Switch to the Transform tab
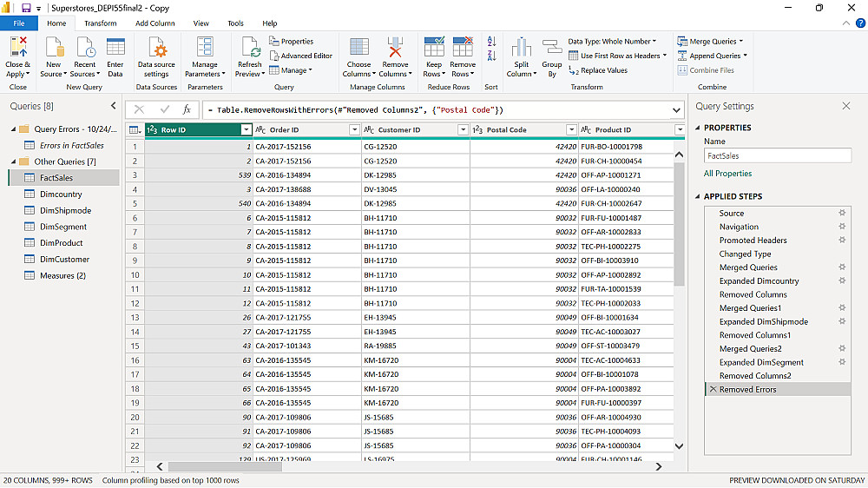This screenshot has width=868, height=488. pyautogui.click(x=101, y=23)
